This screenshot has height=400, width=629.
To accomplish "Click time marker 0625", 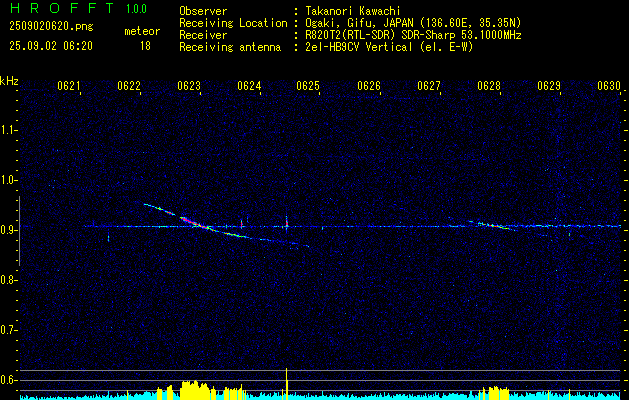I will click(308, 85).
